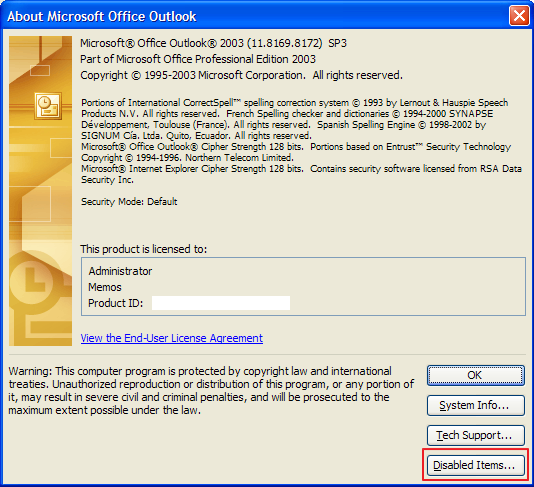Click the dialog title 'About Microsoft Office Outlook'
Image resolution: width=534 pixels, height=487 pixels.
point(101,16)
